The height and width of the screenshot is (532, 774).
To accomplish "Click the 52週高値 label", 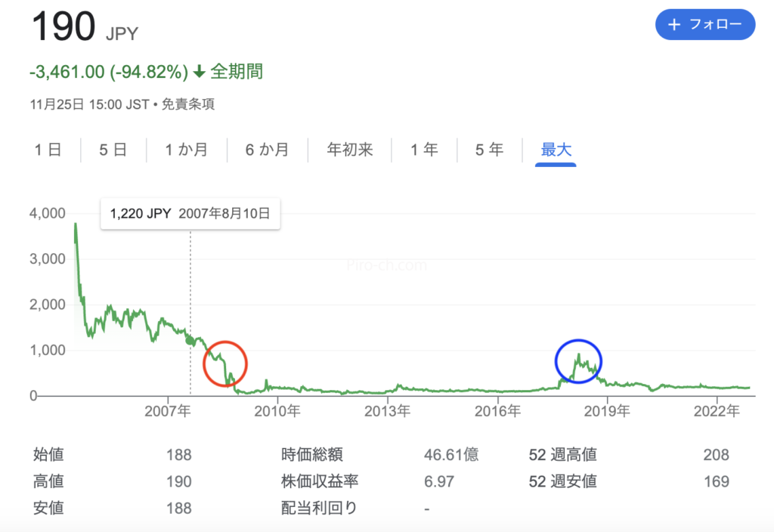I will point(562,455).
